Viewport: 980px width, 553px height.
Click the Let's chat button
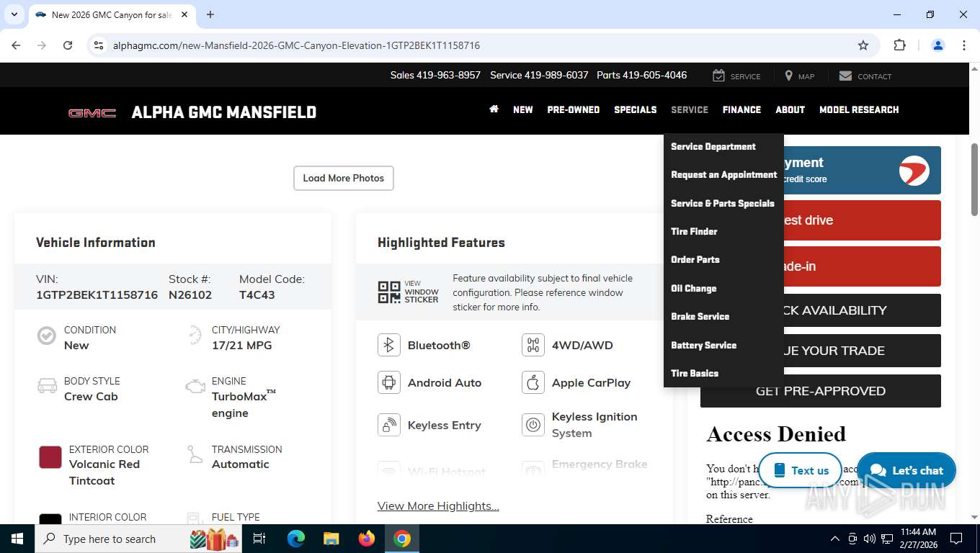click(x=906, y=470)
